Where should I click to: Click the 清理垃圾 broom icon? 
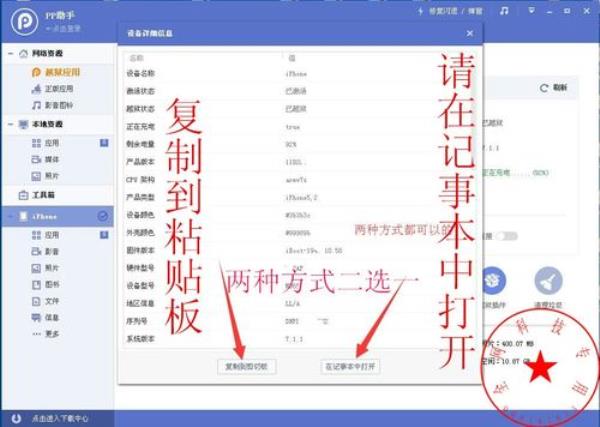click(x=548, y=281)
